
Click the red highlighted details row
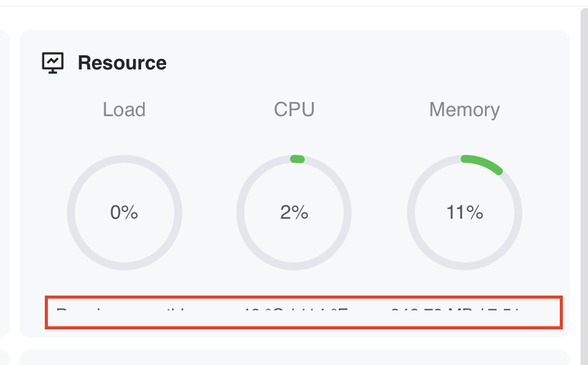pos(304,312)
